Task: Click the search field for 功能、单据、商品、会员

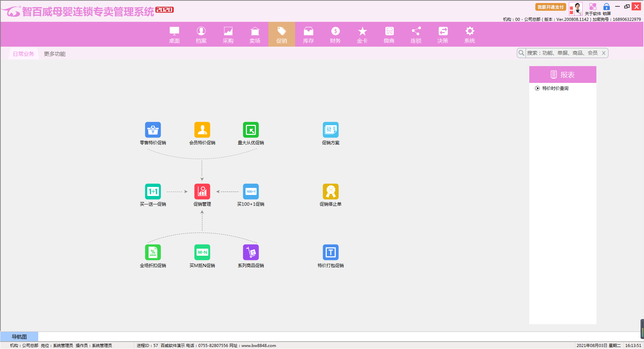Action: tap(562, 53)
